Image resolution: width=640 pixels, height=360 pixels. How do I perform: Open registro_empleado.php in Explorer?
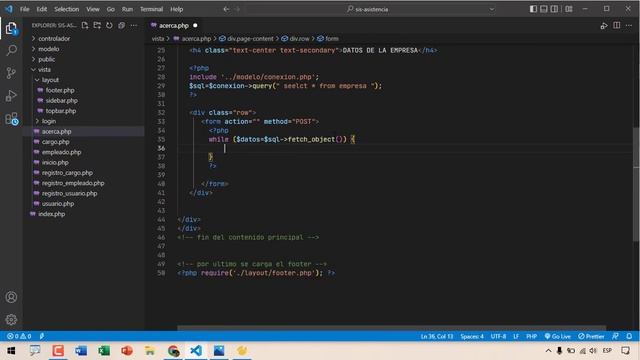(x=73, y=183)
